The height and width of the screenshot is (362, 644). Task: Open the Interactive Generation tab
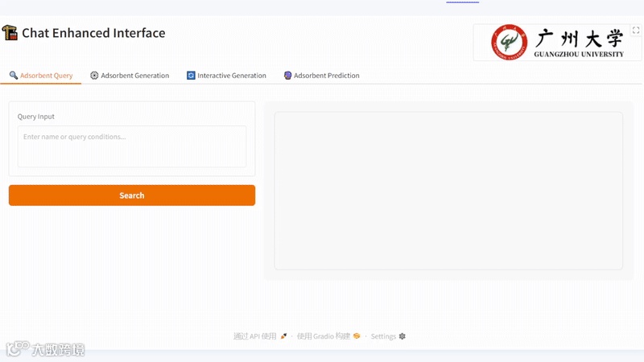(x=227, y=76)
